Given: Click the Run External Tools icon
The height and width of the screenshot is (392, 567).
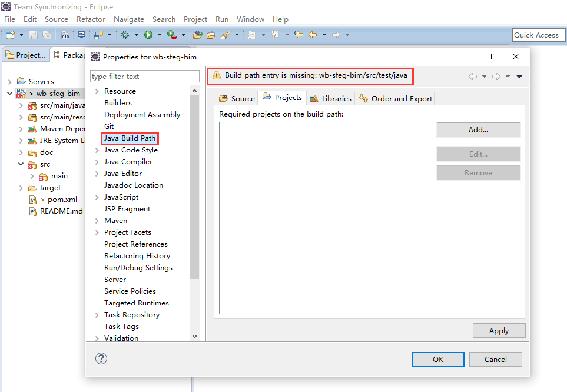Looking at the screenshot, I should click(171, 35).
